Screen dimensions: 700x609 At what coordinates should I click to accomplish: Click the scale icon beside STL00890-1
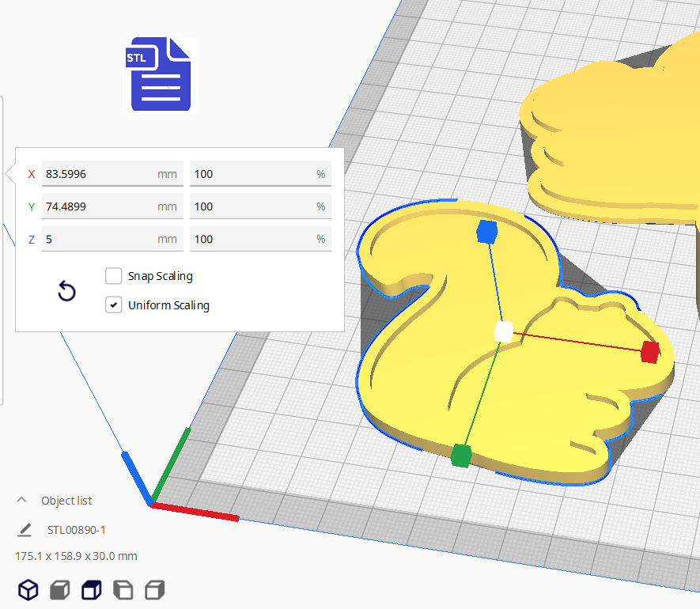[x=23, y=529]
